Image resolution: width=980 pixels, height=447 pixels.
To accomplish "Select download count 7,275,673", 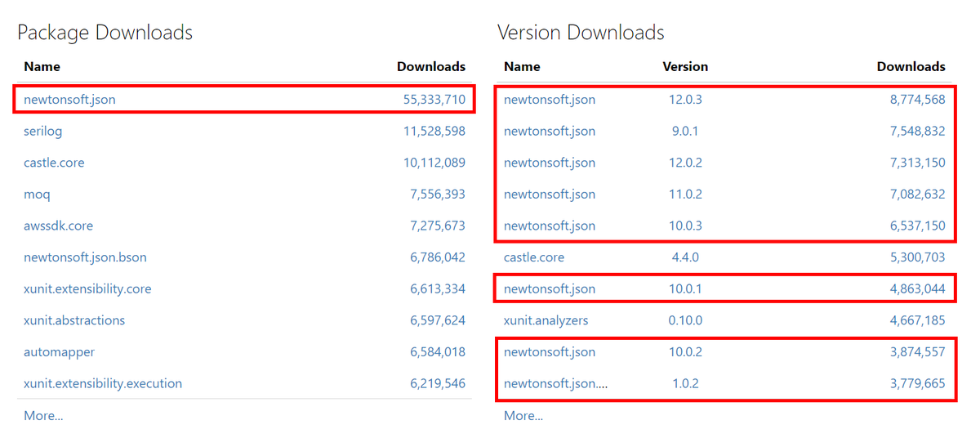I will pos(438,226).
